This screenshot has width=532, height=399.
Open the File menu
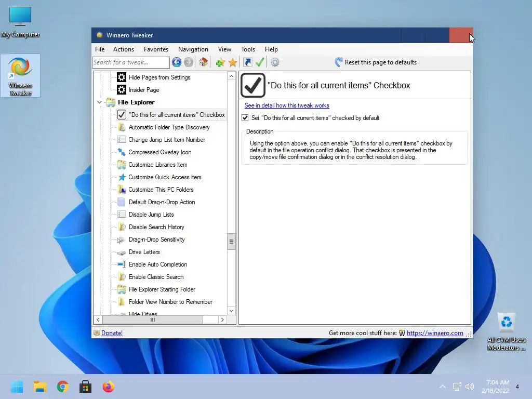[x=100, y=49]
